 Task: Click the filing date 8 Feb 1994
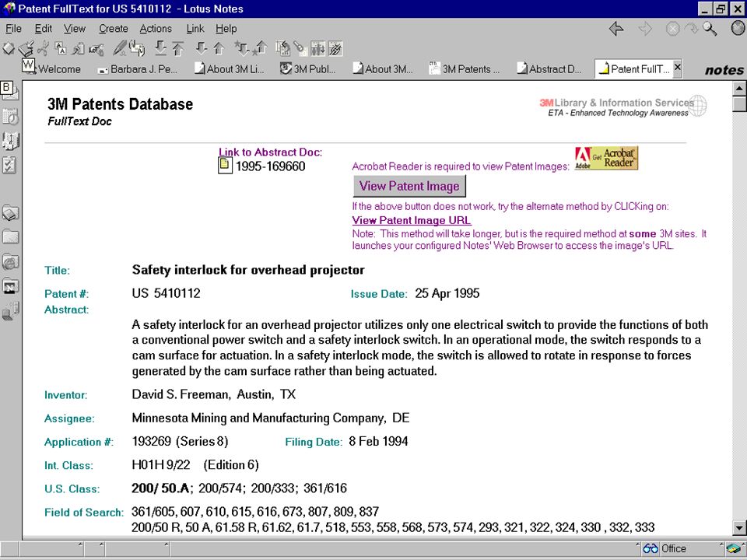coord(378,442)
